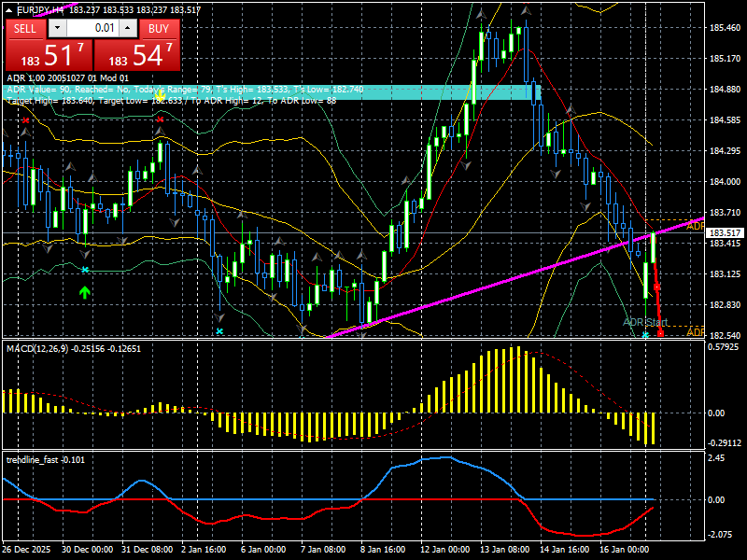This screenshot has width=747, height=560.
Task: Select the 0.01 volume input field
Action: point(92,28)
